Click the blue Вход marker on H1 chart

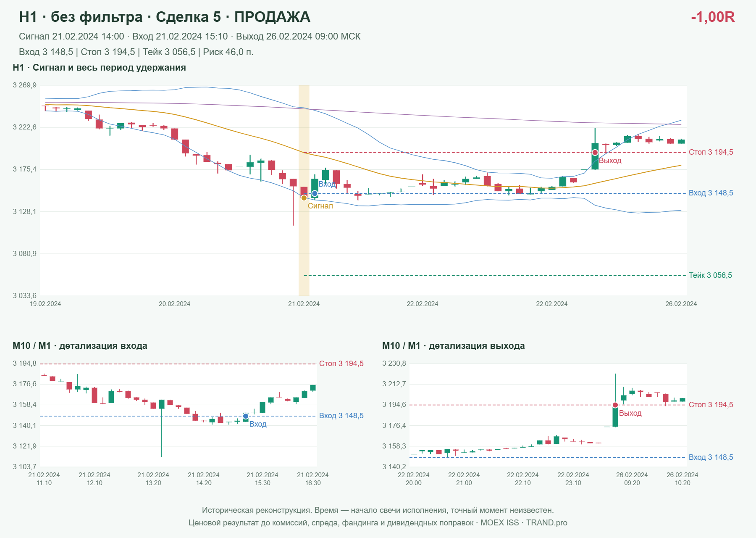pos(315,194)
